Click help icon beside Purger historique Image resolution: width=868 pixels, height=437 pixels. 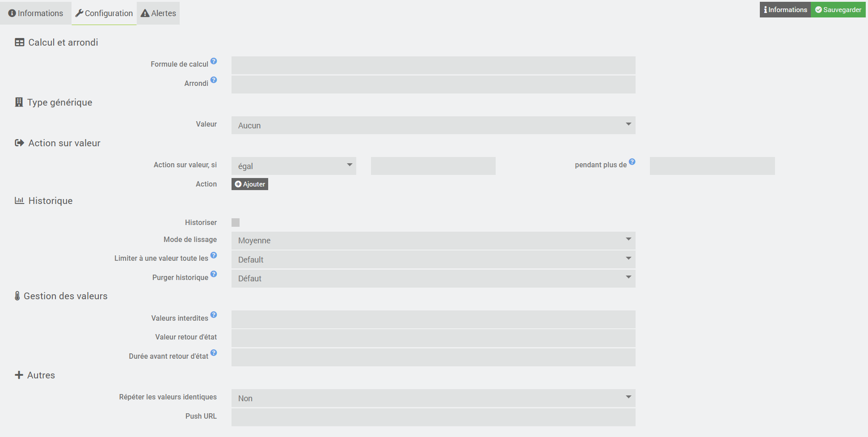pyautogui.click(x=214, y=274)
